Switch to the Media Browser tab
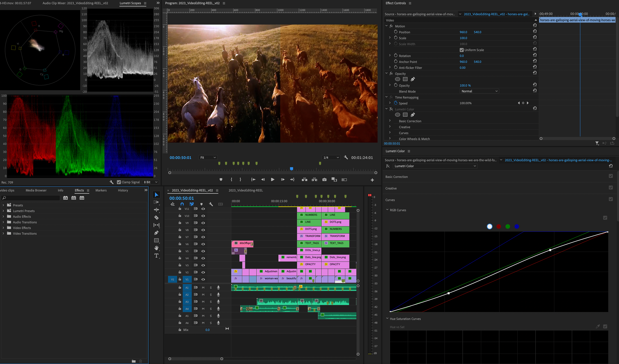This screenshot has height=364, width=619. 36,190
